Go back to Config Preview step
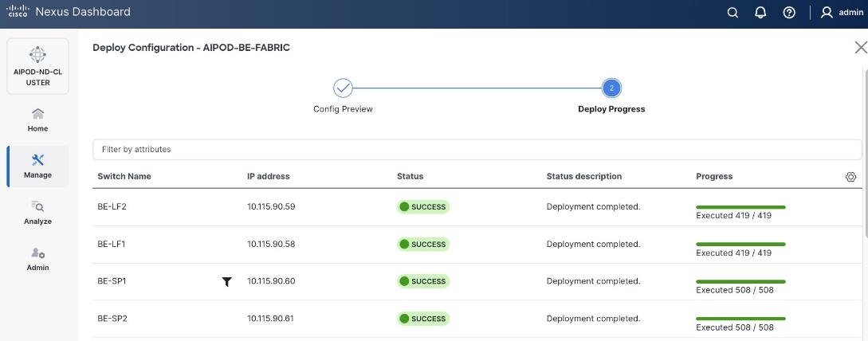This screenshot has height=341, width=868. tap(343, 88)
